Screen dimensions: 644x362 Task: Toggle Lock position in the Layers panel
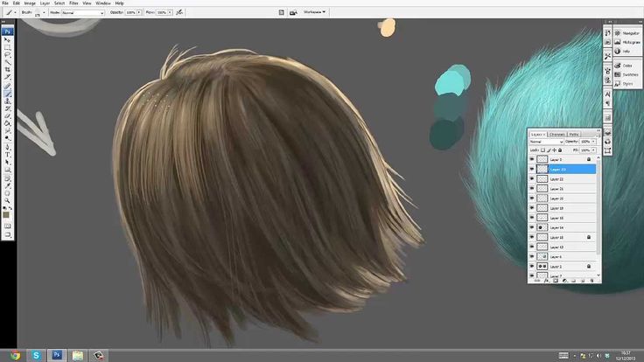coord(554,150)
